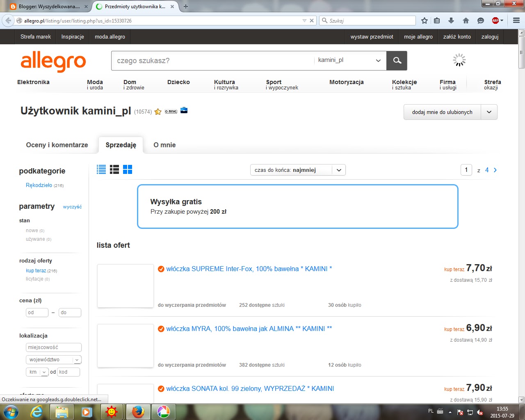Open Motoryzacja category menu
The image size is (525, 420).
click(347, 82)
